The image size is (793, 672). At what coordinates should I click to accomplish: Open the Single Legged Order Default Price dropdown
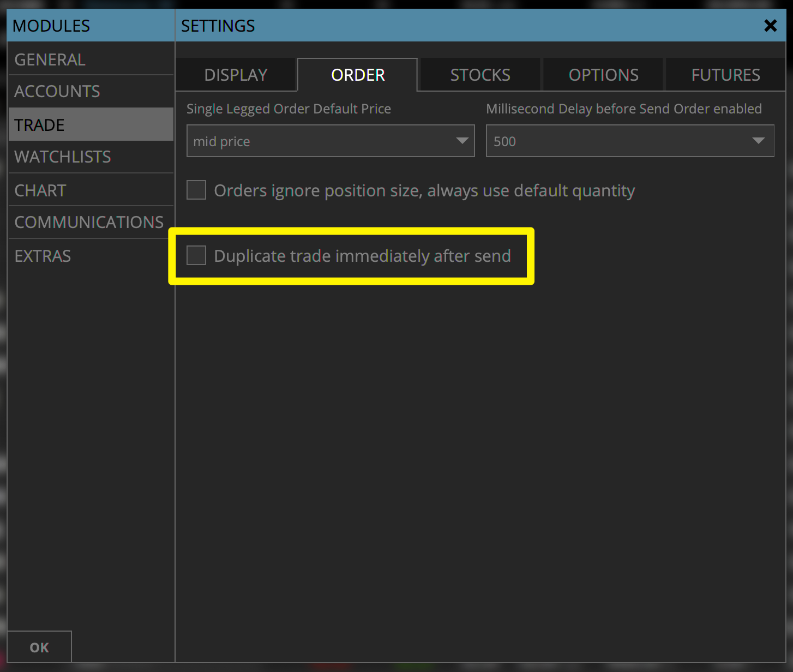tap(330, 141)
